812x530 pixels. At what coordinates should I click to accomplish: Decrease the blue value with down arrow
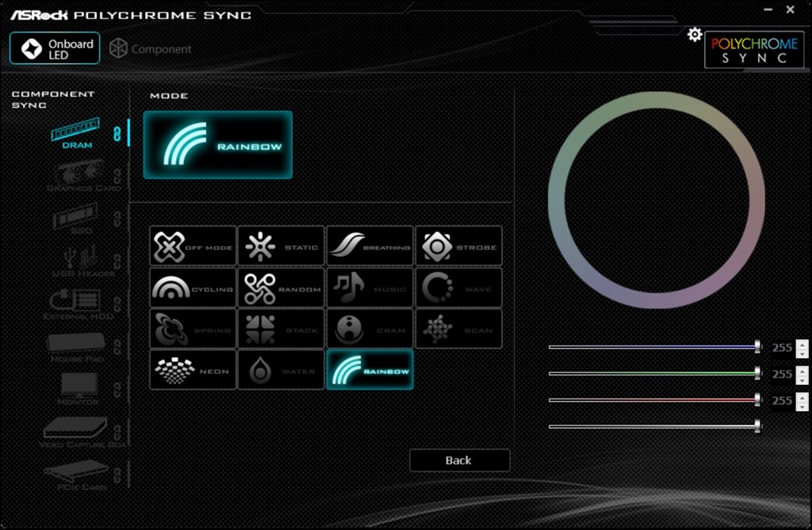click(802, 353)
